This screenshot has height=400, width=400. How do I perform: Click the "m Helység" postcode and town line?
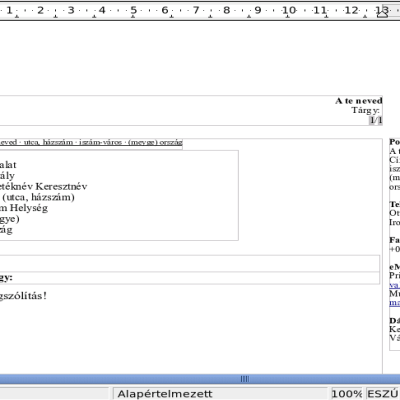point(24,208)
